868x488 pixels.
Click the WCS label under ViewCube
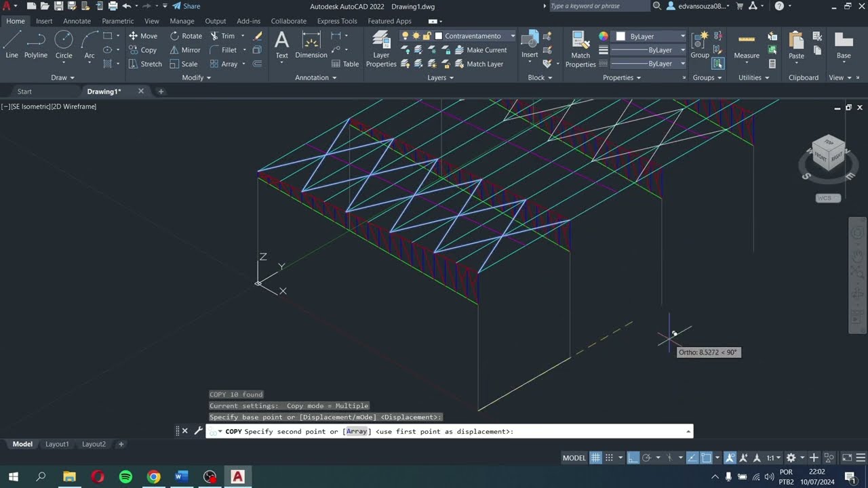[x=828, y=198]
